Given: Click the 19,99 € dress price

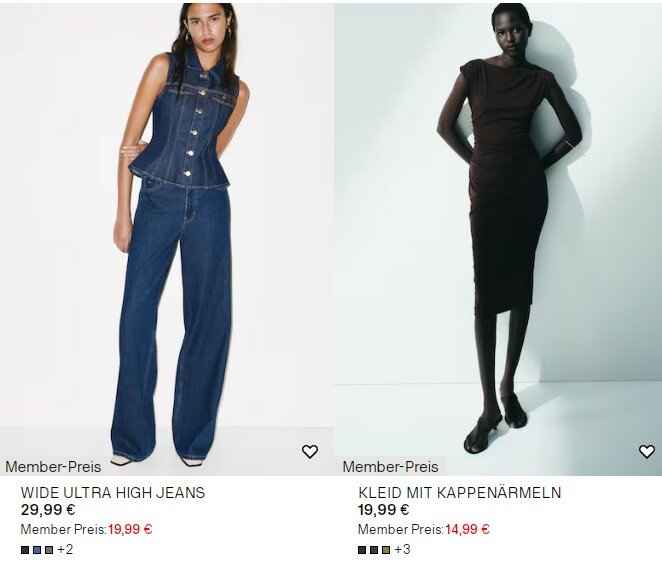Looking at the screenshot, I should pos(384,510).
